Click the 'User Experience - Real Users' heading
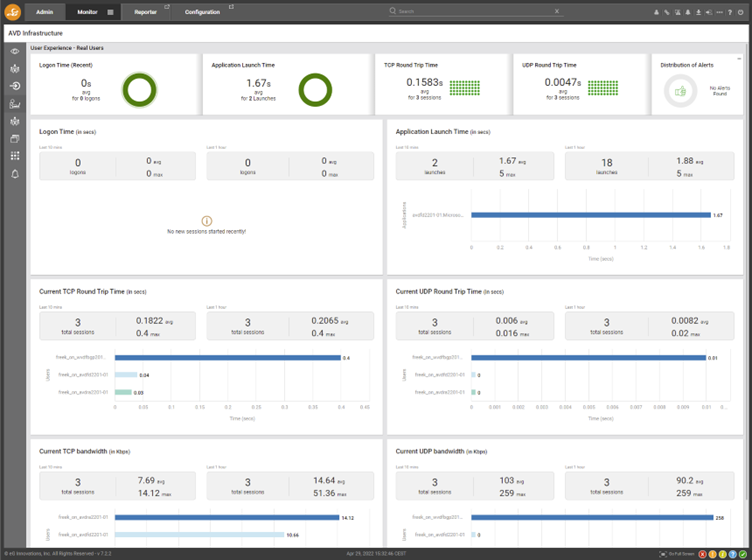The width and height of the screenshot is (752, 560). [67, 48]
